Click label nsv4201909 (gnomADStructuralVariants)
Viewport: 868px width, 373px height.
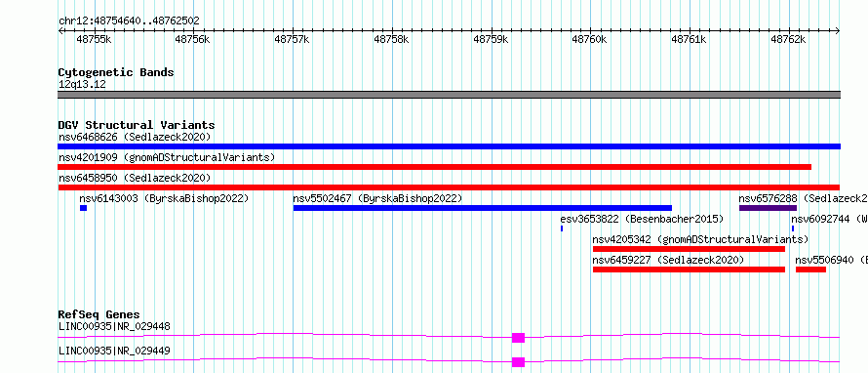click(x=167, y=157)
